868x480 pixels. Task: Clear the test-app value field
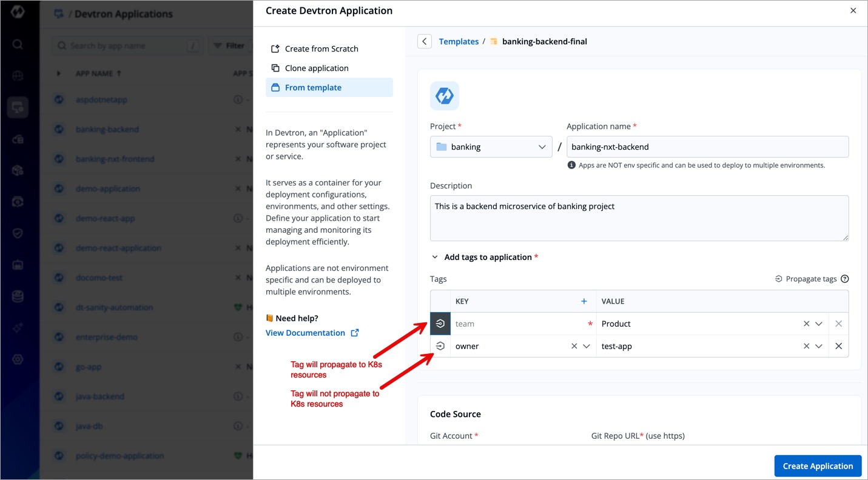pos(806,346)
